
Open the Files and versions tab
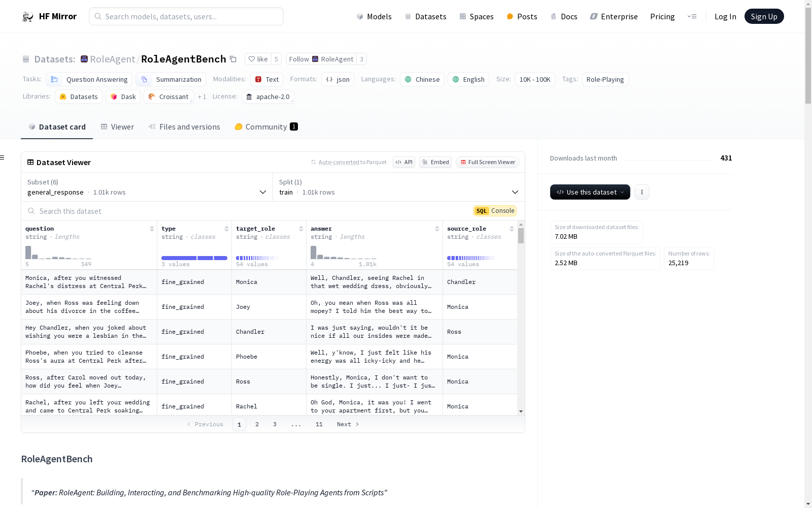(x=184, y=127)
